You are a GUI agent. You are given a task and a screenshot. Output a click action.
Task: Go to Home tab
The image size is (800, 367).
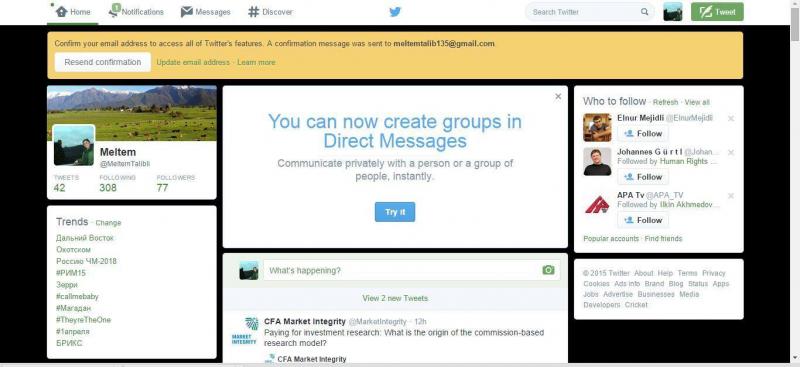click(72, 12)
